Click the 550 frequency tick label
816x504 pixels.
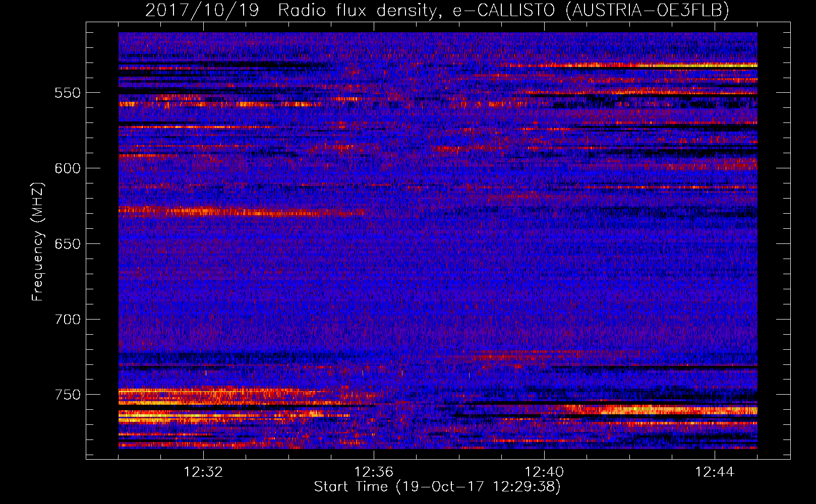[68, 93]
